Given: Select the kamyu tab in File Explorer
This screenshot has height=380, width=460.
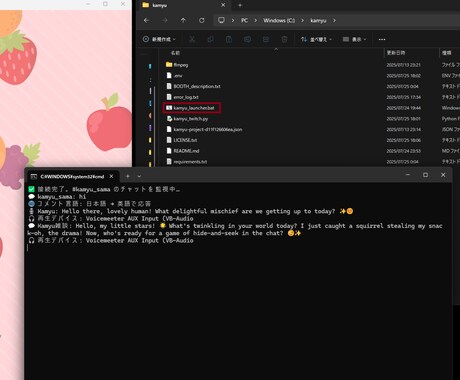Looking at the screenshot, I should tap(183, 5).
